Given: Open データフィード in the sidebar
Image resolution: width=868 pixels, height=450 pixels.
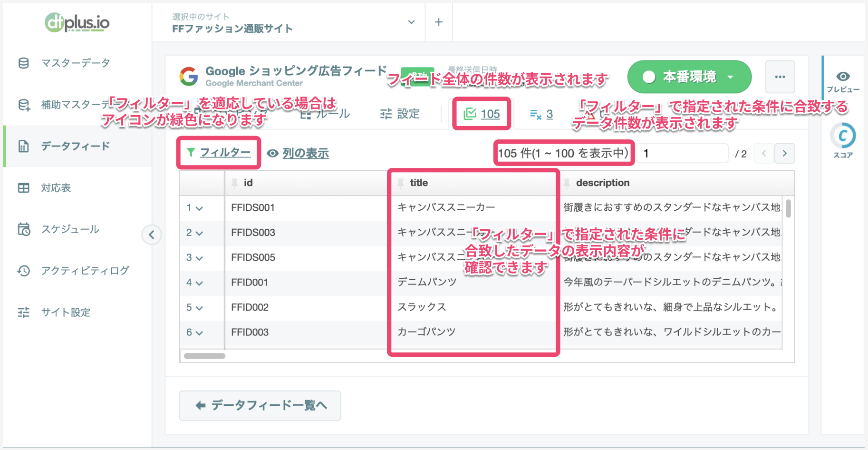Looking at the screenshot, I should pos(76,146).
